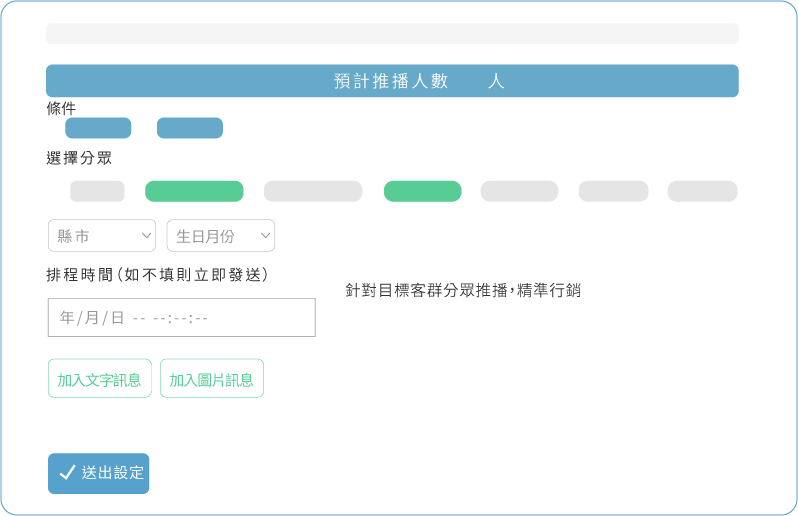The height and width of the screenshot is (516, 798).
Task: Select the gray segment pill between the green pills
Action: pos(313,191)
